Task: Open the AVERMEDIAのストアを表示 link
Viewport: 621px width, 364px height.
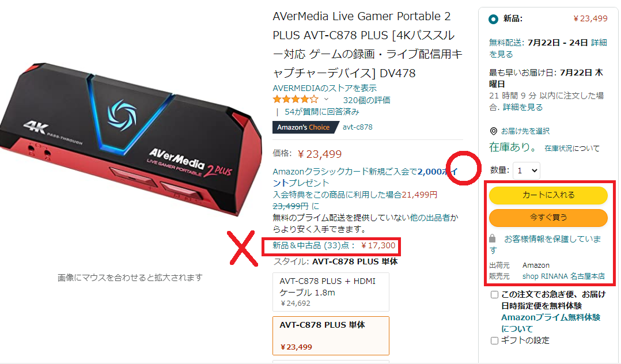Action: coord(325,88)
